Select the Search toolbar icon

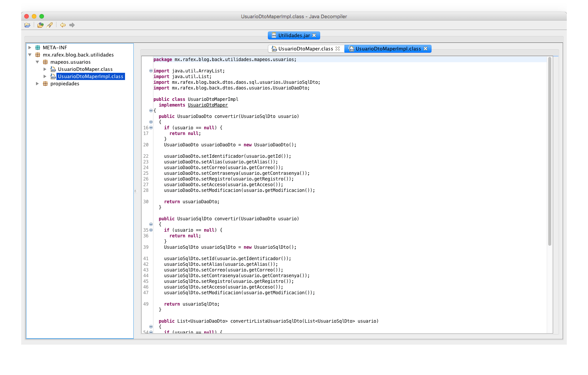pyautogui.click(x=50, y=25)
